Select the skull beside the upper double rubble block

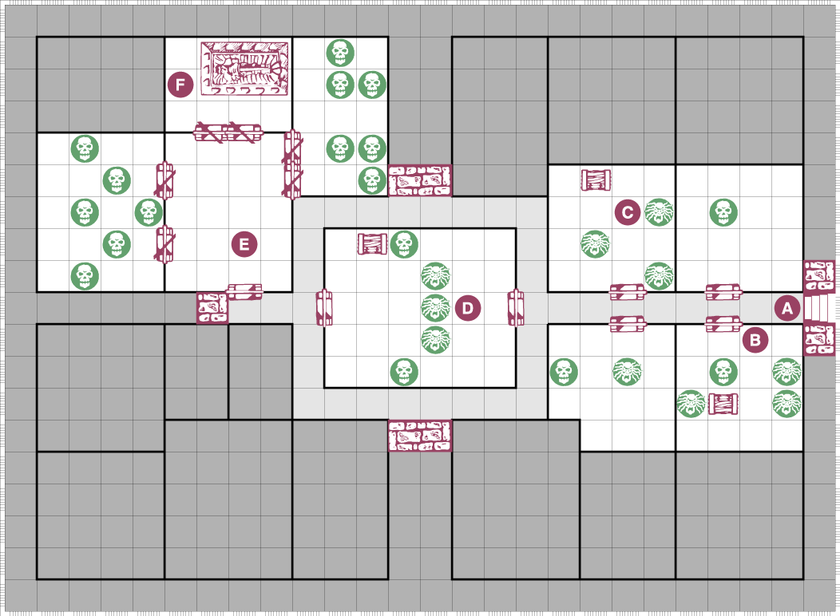(x=372, y=180)
